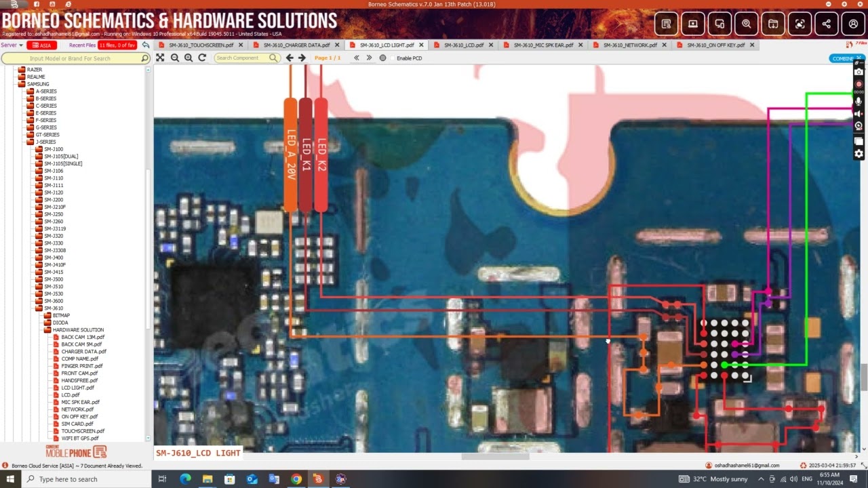Click the gray circle toggle beside Enable PCD
The image size is (868, 488).
coord(382,58)
